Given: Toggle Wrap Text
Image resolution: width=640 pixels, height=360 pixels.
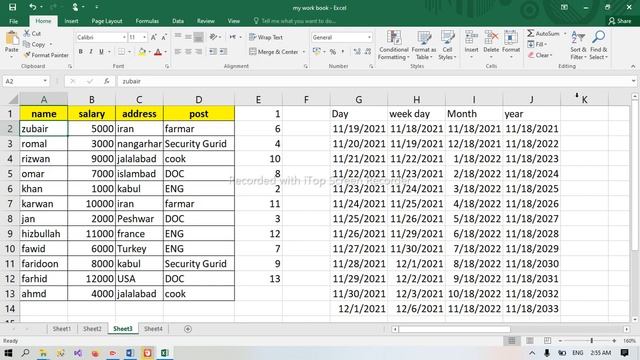Looking at the screenshot, I should pos(266,37).
